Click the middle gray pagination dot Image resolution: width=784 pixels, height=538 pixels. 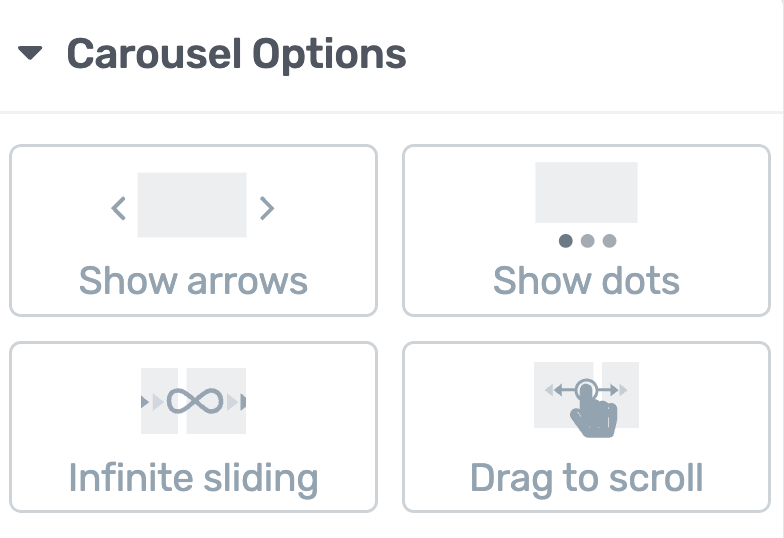coord(588,241)
